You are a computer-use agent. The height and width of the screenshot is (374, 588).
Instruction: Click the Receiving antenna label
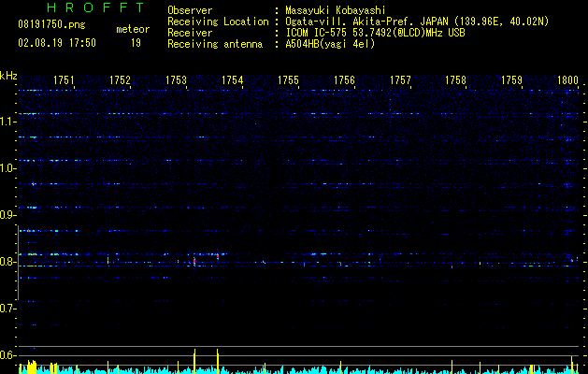215,44
